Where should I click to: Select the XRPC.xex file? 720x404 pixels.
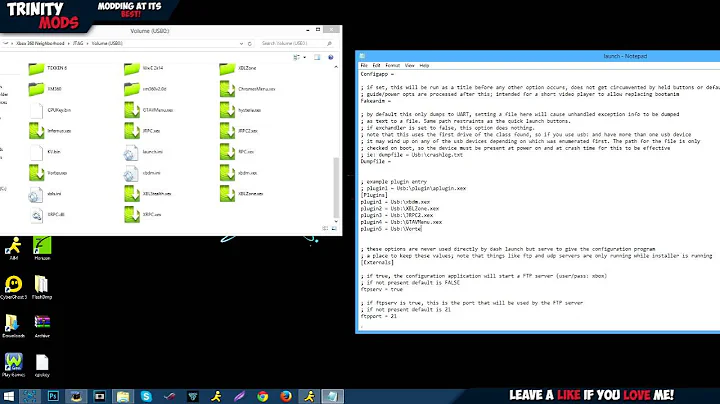coord(143,214)
